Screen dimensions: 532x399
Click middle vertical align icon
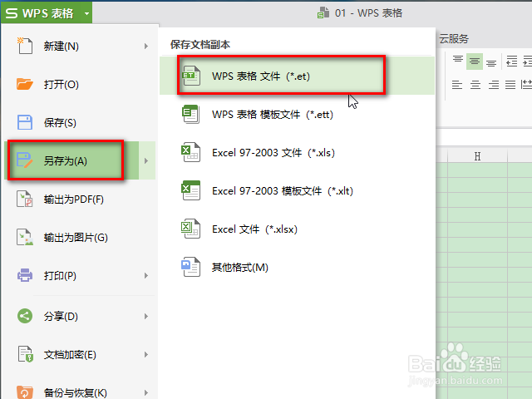(475, 62)
